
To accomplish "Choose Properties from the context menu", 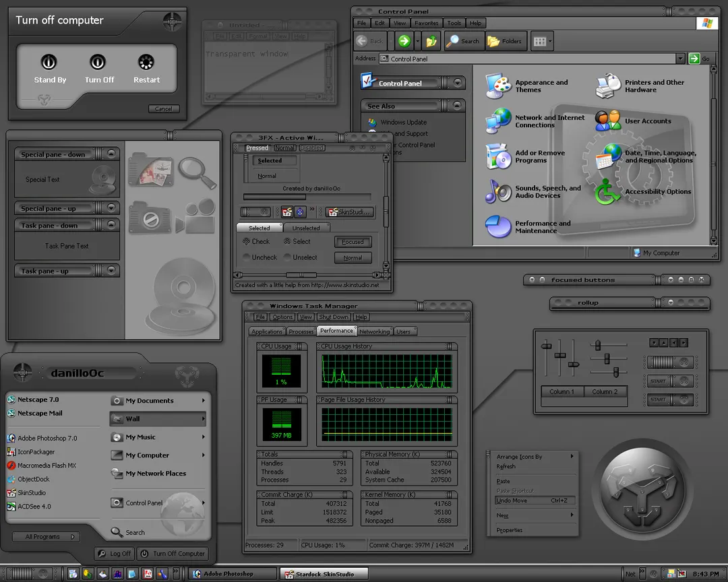I will pyautogui.click(x=510, y=530).
